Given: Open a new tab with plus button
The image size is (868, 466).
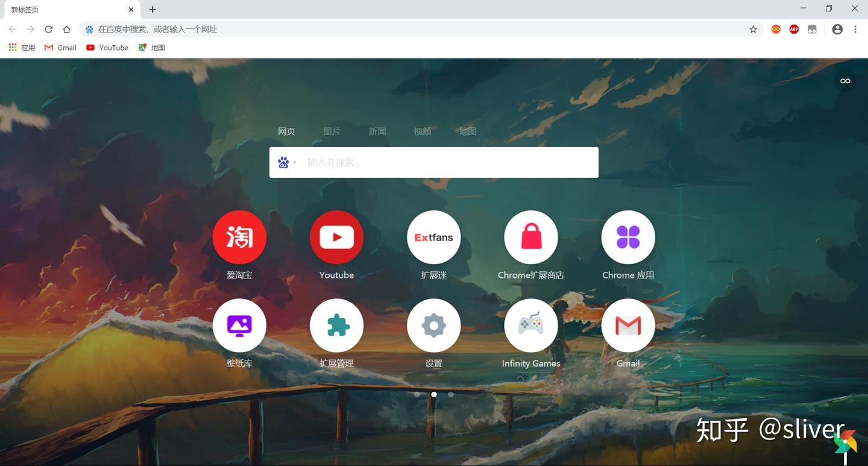Looking at the screenshot, I should click(153, 9).
